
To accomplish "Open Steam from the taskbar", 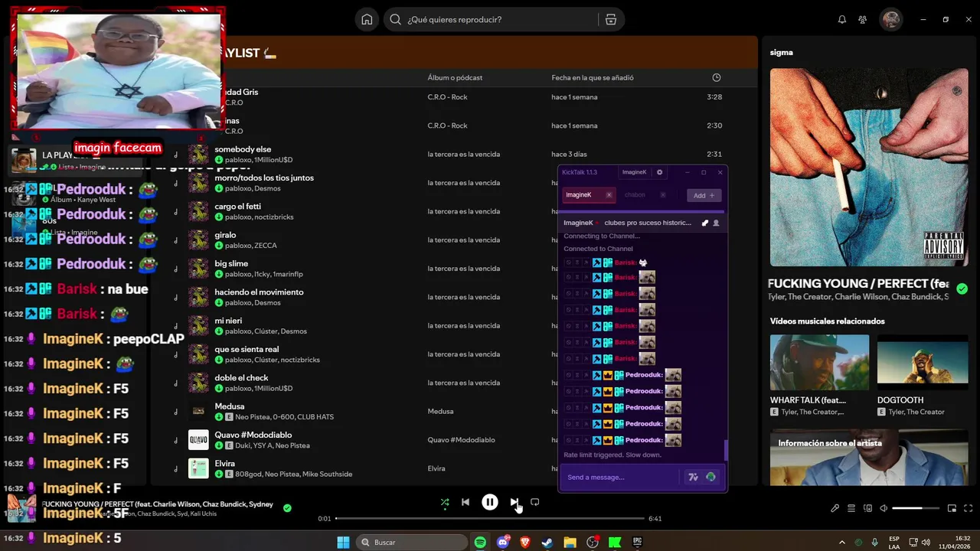I will pyautogui.click(x=547, y=542).
